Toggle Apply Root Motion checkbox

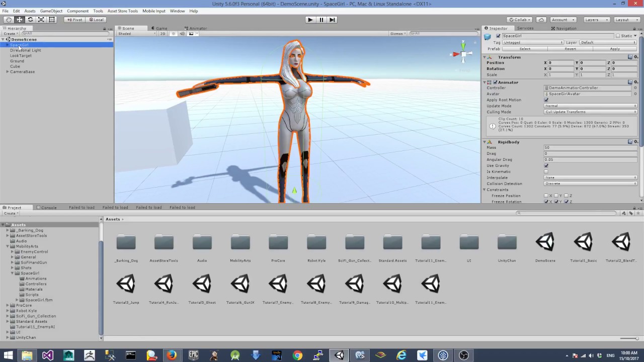546,100
